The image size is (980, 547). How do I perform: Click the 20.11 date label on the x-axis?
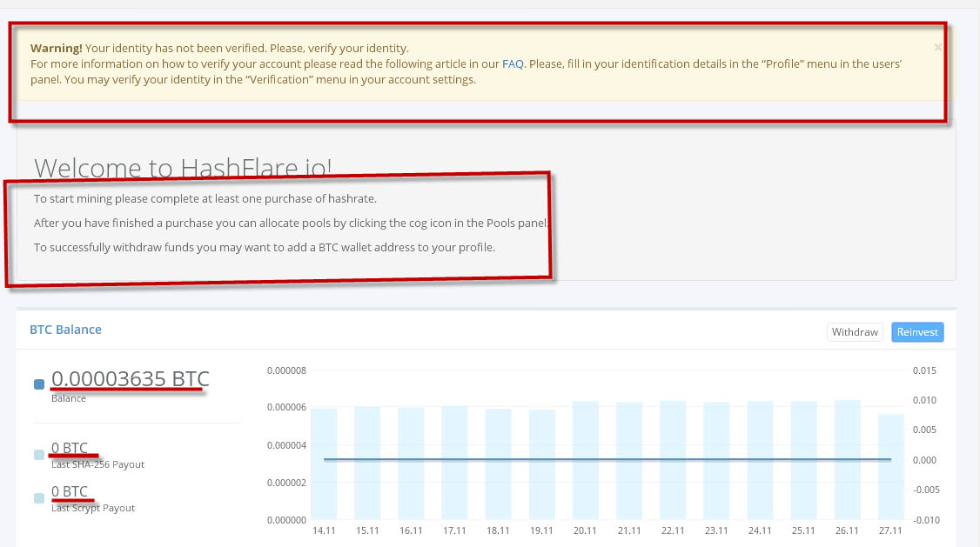(585, 530)
